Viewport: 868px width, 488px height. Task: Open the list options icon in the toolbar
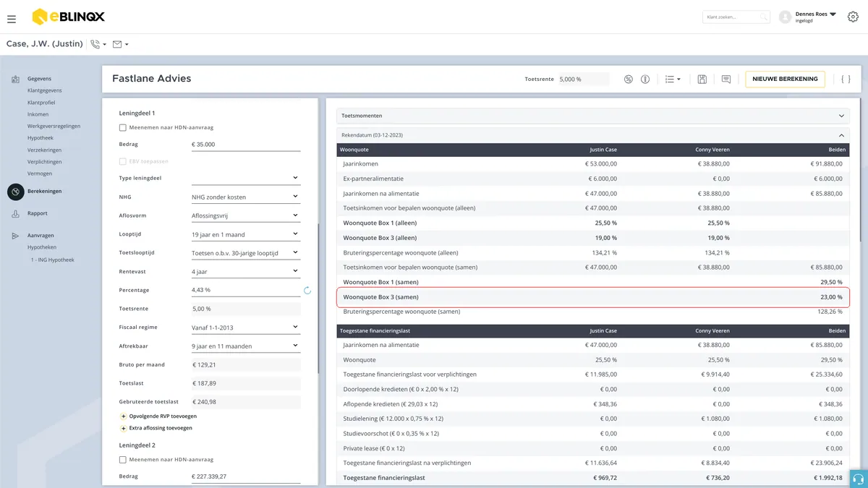tap(673, 79)
